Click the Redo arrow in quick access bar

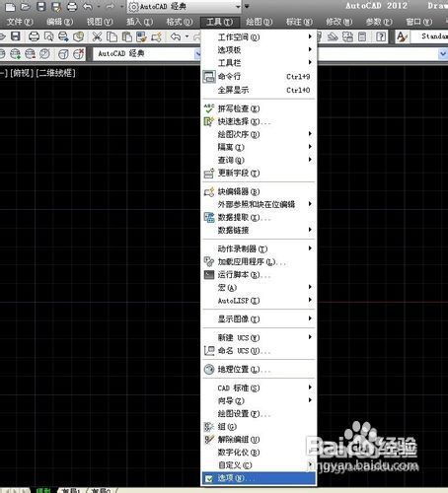[x=111, y=7]
